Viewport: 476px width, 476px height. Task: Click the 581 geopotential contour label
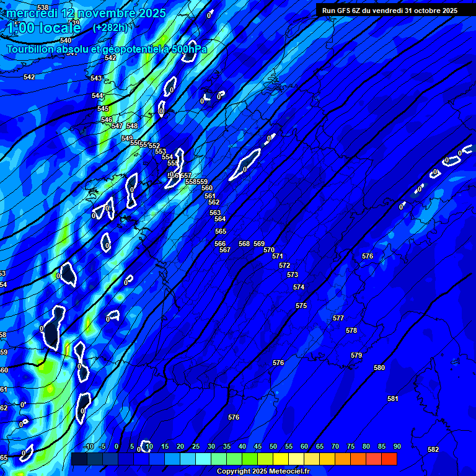point(392,399)
